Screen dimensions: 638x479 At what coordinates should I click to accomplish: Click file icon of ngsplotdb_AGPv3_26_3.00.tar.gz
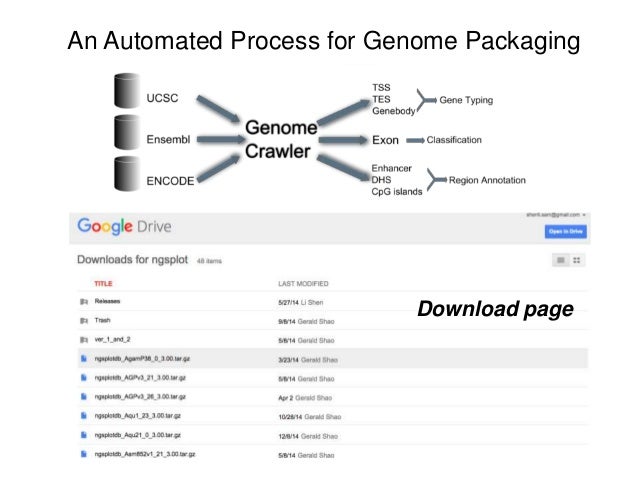click(x=83, y=396)
